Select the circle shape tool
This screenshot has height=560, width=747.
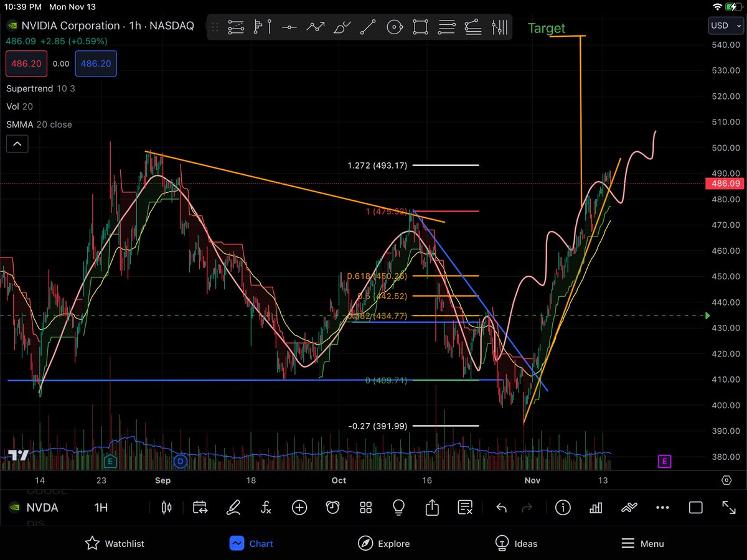394,27
